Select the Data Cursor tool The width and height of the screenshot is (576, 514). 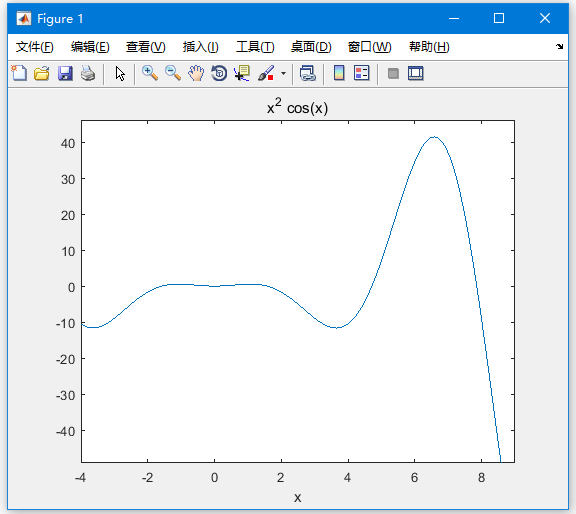click(x=242, y=73)
